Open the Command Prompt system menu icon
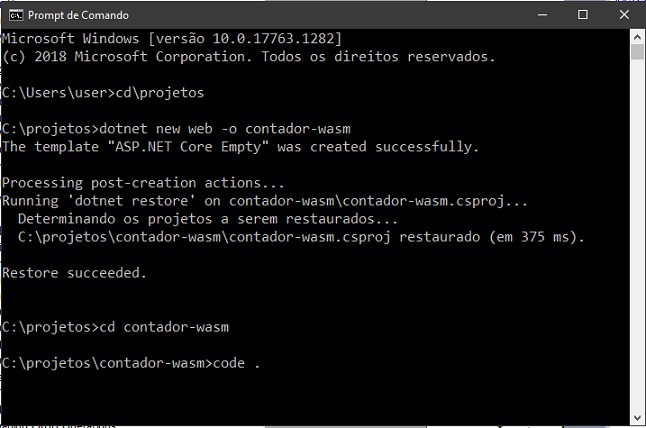This screenshot has height=428, width=646. (14, 14)
